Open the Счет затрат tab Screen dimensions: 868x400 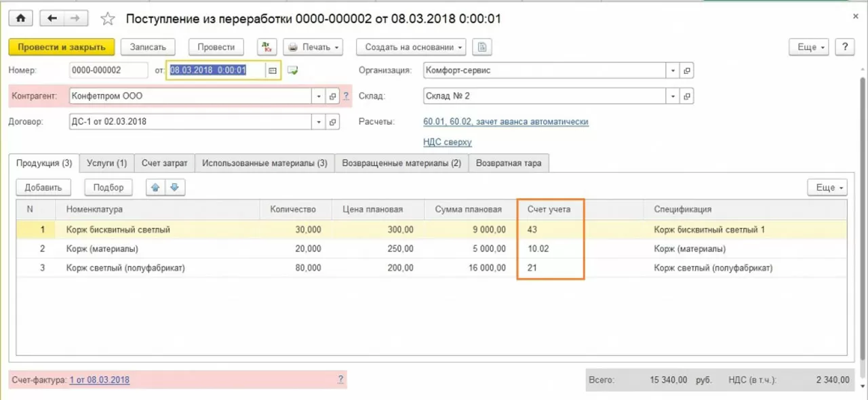pyautogui.click(x=165, y=163)
